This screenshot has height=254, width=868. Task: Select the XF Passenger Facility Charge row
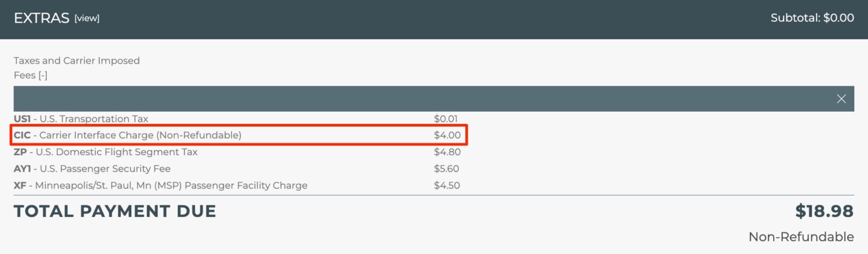pos(160,186)
